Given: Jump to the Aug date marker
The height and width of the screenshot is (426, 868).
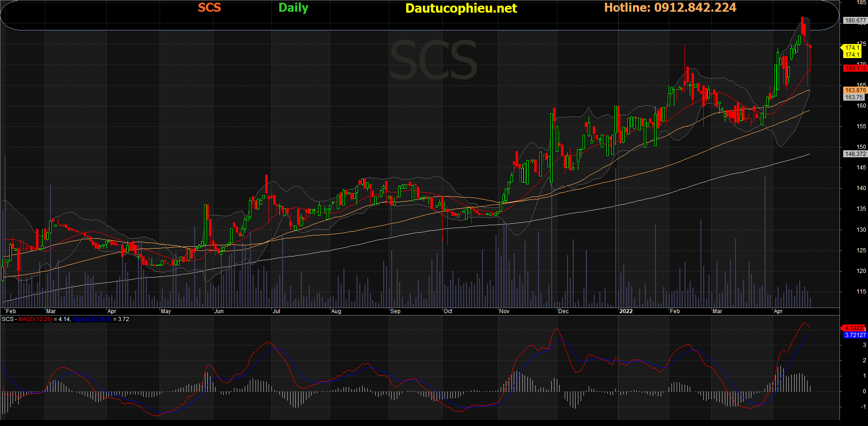Looking at the screenshot, I should (336, 311).
